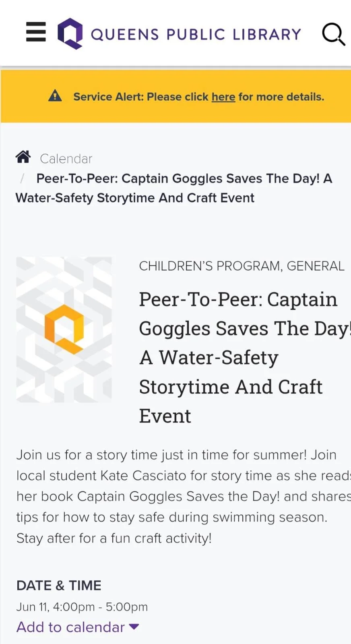This screenshot has height=644, width=351.
Task: Click the Date & Time heading
Action: 59,585
